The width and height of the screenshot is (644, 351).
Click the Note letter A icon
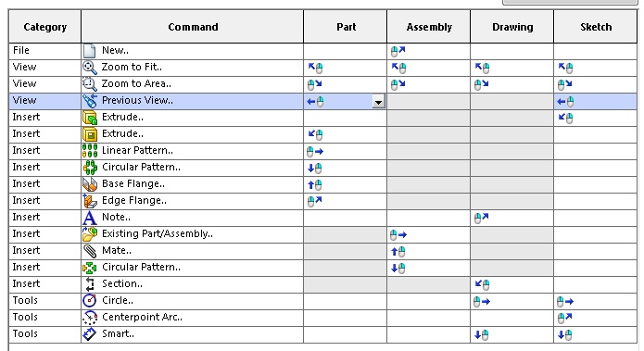click(x=90, y=218)
